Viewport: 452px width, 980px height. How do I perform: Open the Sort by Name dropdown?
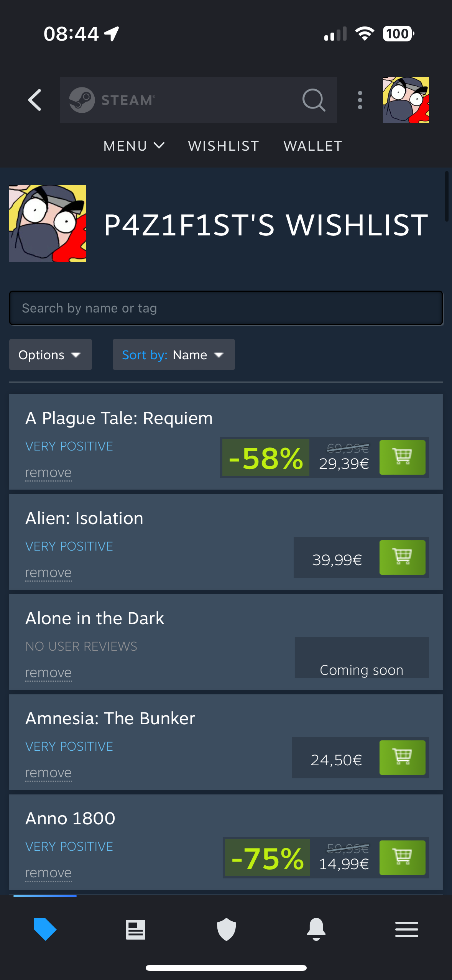174,354
